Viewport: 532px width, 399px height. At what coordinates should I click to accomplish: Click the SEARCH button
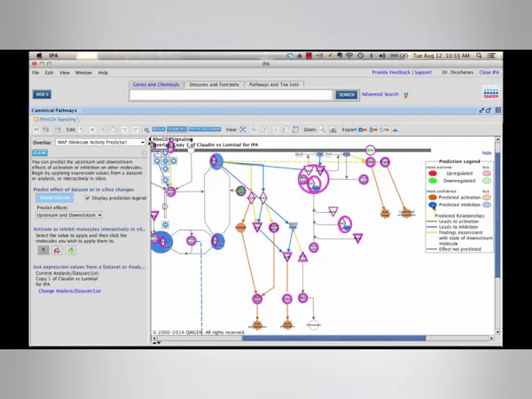pos(347,95)
